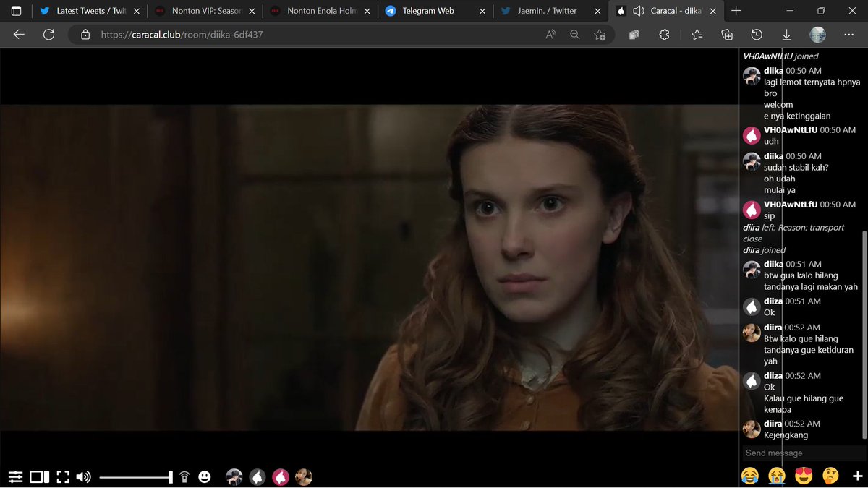Open the zoom out magnifier control
The width and height of the screenshot is (868, 488).
(x=575, y=35)
